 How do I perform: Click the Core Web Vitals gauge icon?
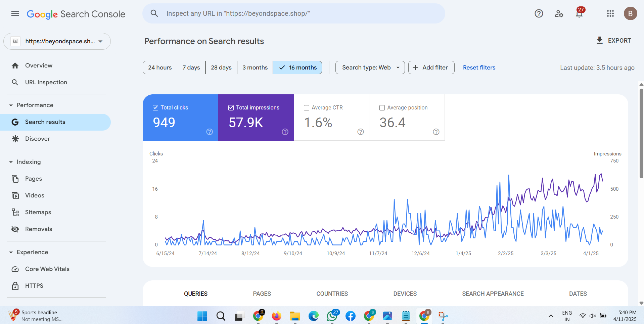pos(15,269)
